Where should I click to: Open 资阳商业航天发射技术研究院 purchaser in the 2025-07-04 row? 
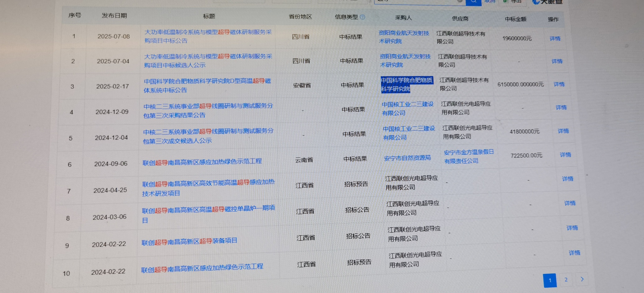tap(405, 61)
